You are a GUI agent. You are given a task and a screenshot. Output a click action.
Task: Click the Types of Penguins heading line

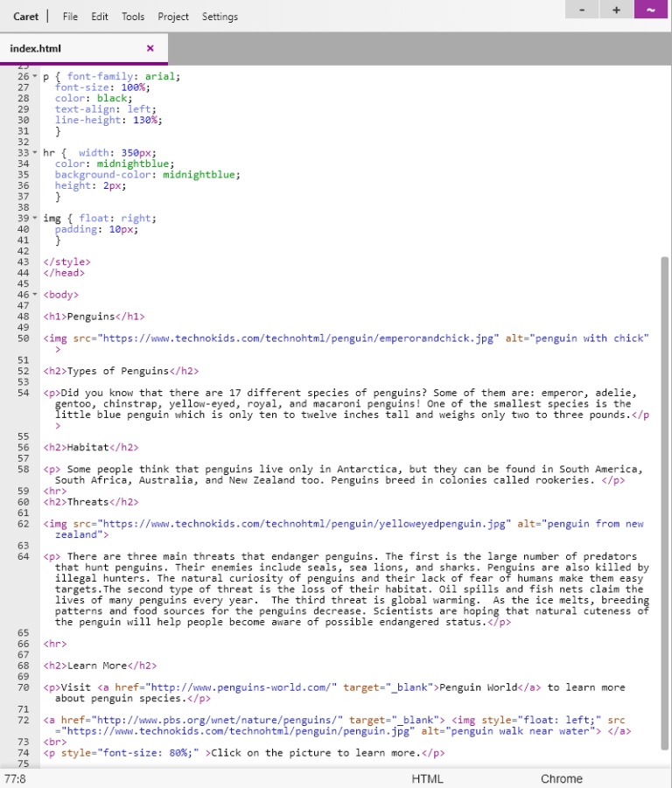click(x=121, y=371)
